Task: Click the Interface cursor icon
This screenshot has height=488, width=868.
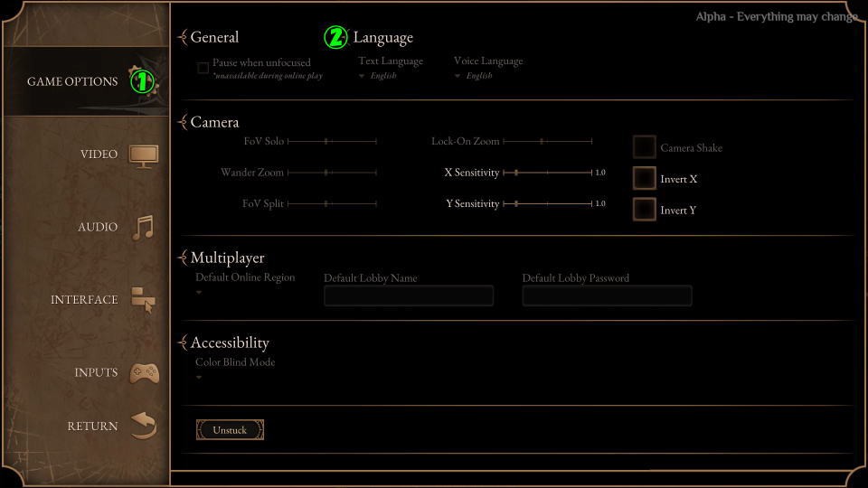Action: pos(144,300)
